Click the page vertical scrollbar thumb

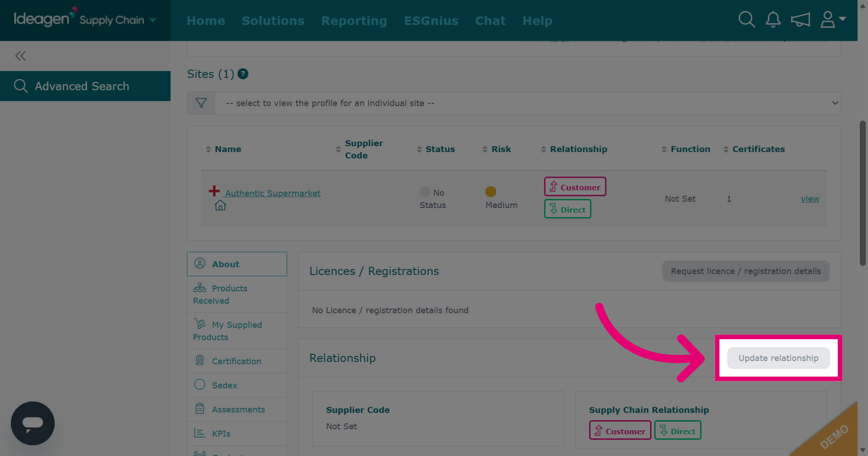[863, 193]
